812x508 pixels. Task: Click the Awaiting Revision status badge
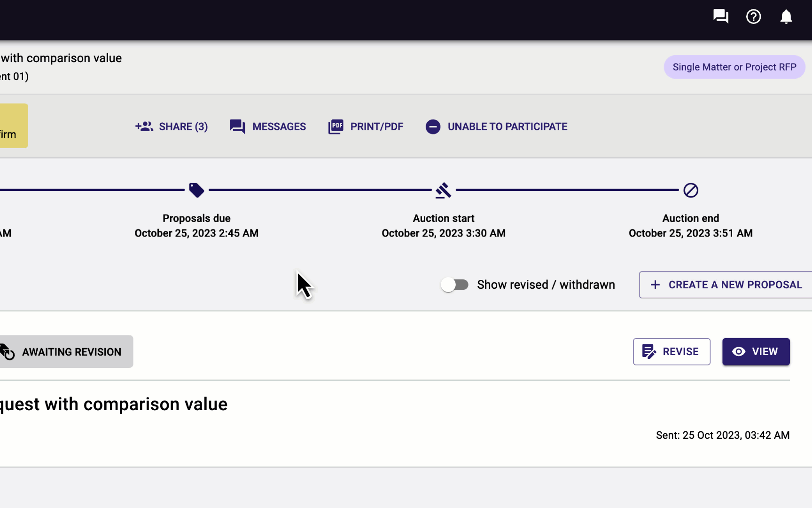click(x=66, y=352)
